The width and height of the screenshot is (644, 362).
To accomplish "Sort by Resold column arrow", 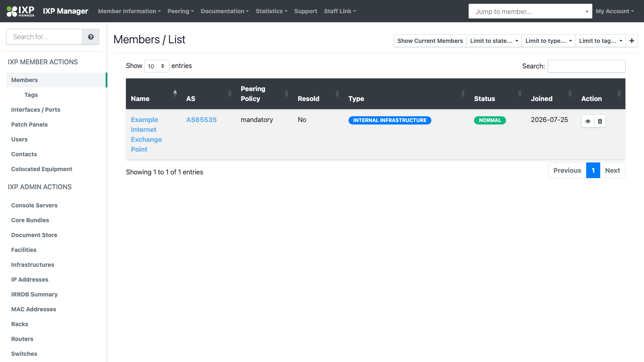I will click(x=337, y=94).
